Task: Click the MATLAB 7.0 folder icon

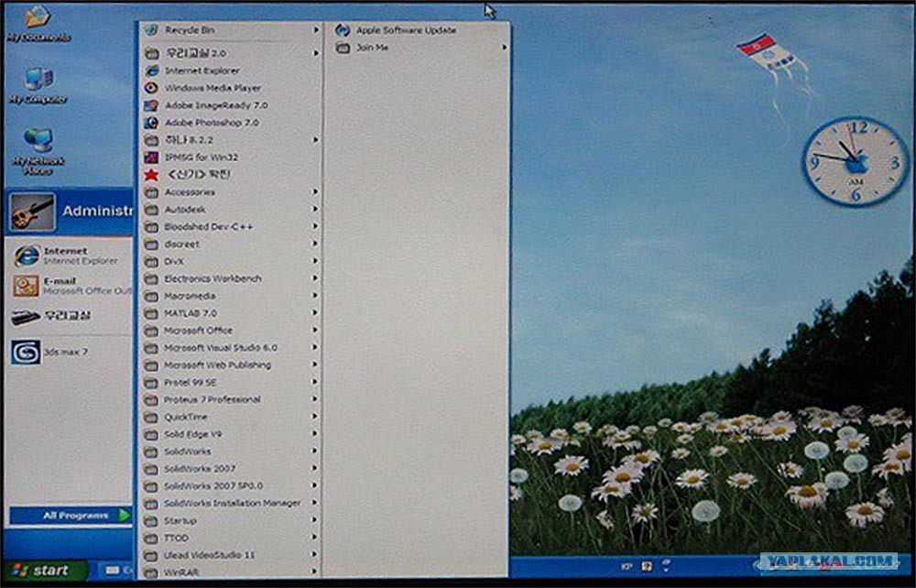Action: click(151, 313)
